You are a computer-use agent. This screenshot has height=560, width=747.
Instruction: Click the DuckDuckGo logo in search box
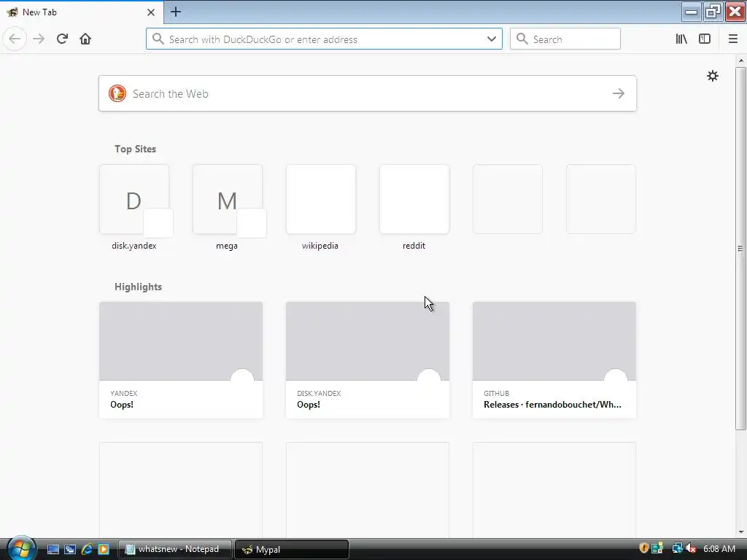pyautogui.click(x=117, y=93)
